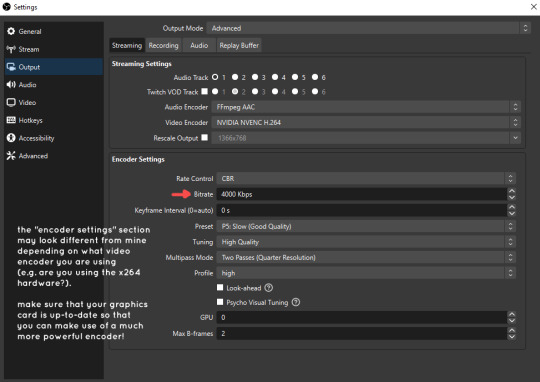This screenshot has width=540, height=382.
Task: Click the OBS logo in title bar
Action: [7, 7]
